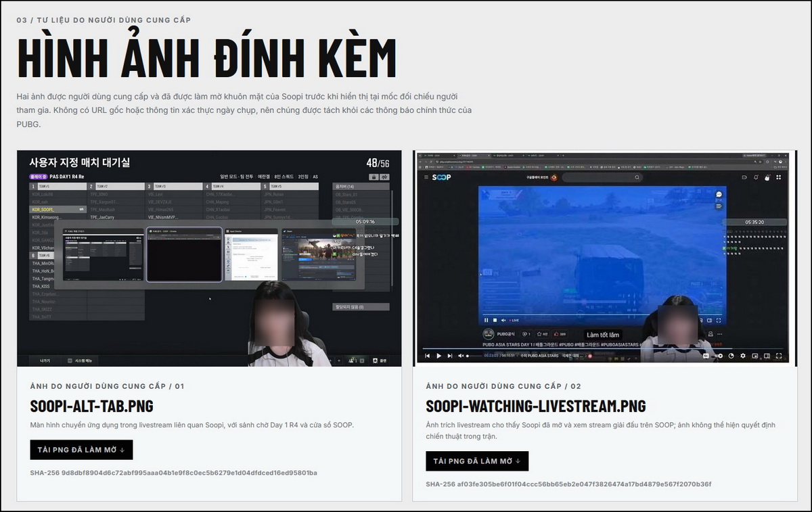Viewport: 812px width, 512px height.
Task: Click label 'ẢNH DO NGƯỜI DÙNG CUNG CẤP / 01'
Action: [x=107, y=386]
